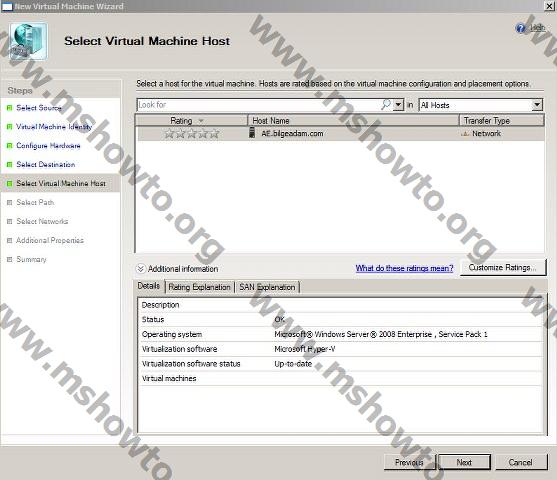Go to the Select Source step

pyautogui.click(x=39, y=108)
